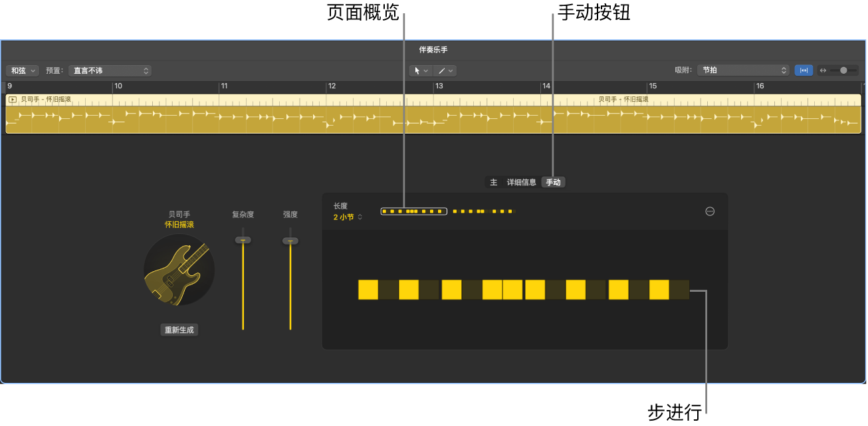Open the 吸附 snap dropdown set to 节拍
The width and height of the screenshot is (868, 426).
tap(742, 70)
